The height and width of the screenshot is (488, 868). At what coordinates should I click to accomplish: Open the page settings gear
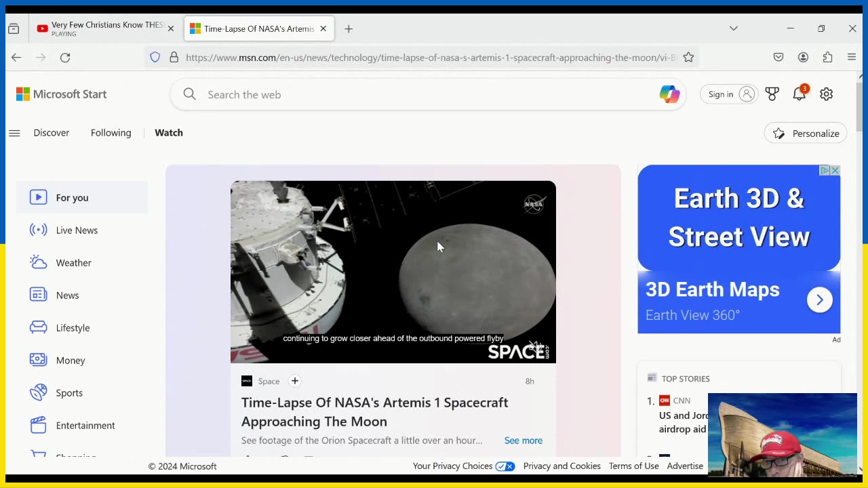point(826,94)
